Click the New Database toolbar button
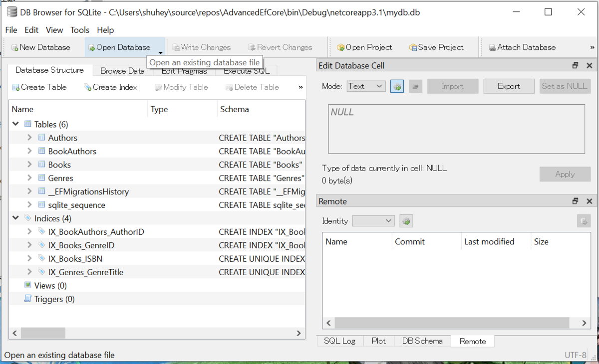The image size is (599, 364). [40, 47]
